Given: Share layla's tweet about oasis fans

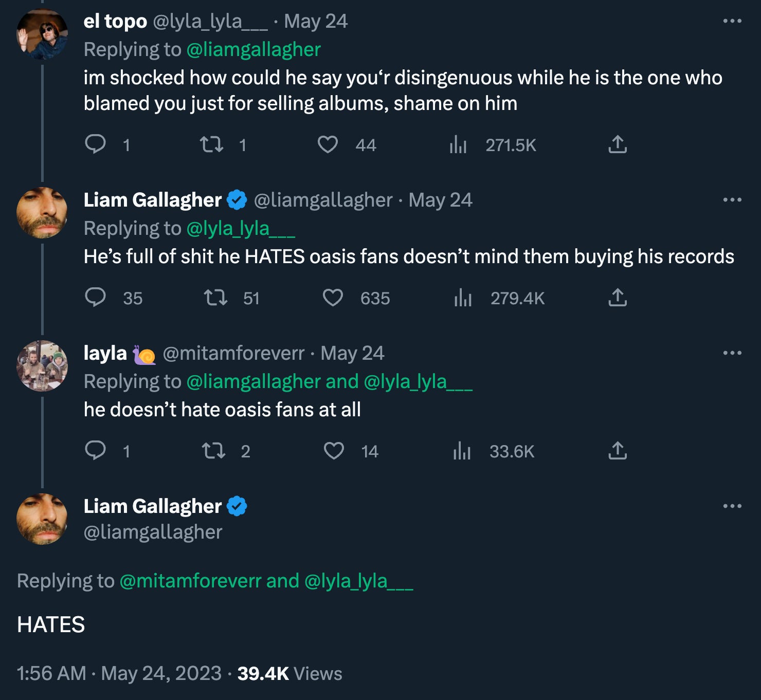Looking at the screenshot, I should [x=618, y=451].
